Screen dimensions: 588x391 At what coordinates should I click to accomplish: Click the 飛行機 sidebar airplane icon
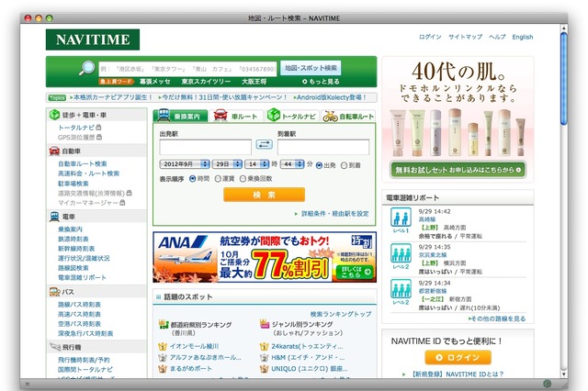pyautogui.click(x=55, y=347)
